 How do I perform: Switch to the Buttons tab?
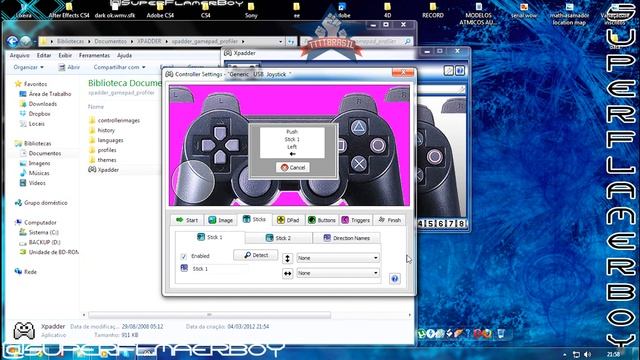pyautogui.click(x=322, y=220)
